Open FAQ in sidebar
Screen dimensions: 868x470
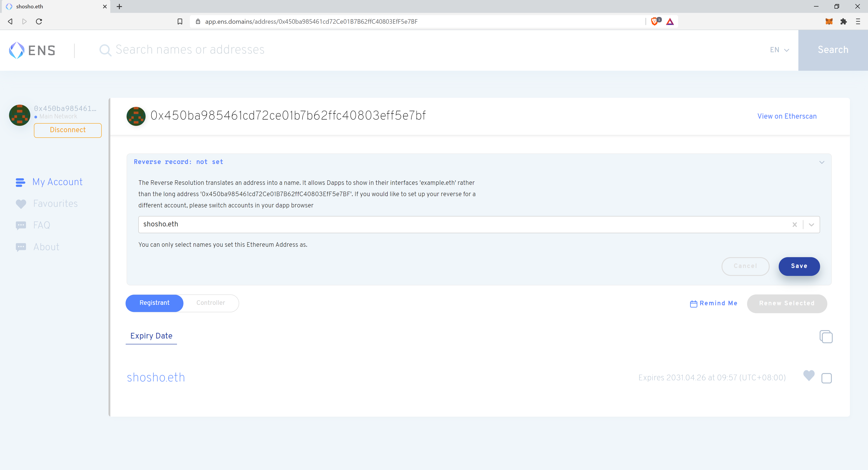pyautogui.click(x=41, y=225)
